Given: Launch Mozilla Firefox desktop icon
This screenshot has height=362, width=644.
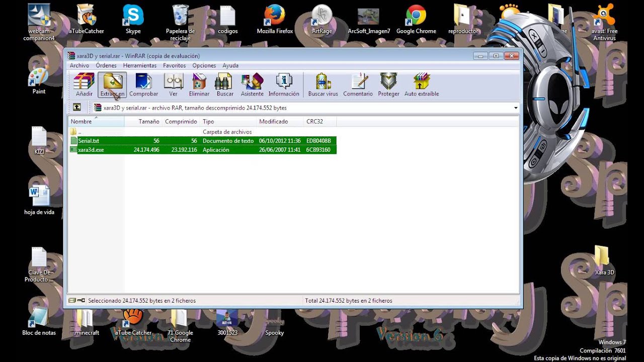Looking at the screenshot, I should 275,19.
